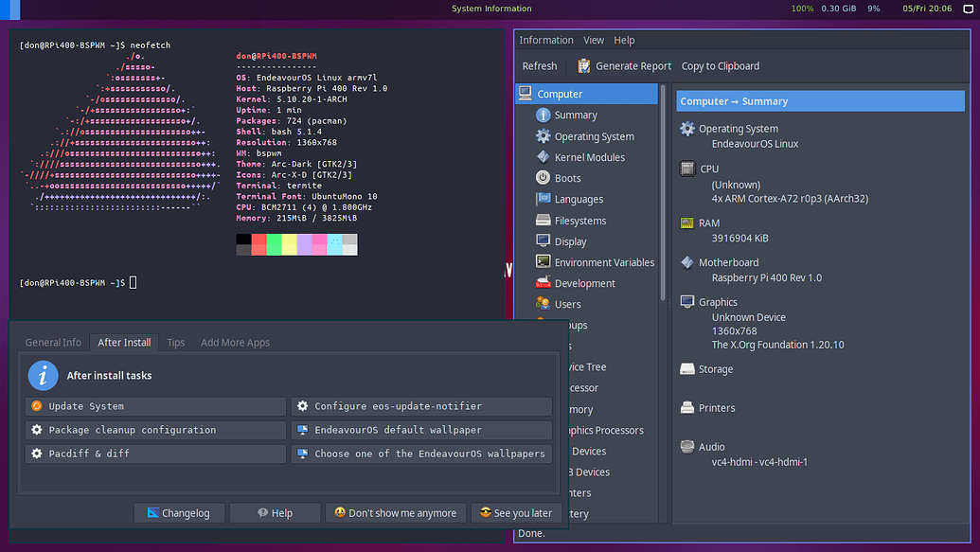The image size is (980, 552).
Task: Select the Summary info icon
Action: click(x=543, y=116)
